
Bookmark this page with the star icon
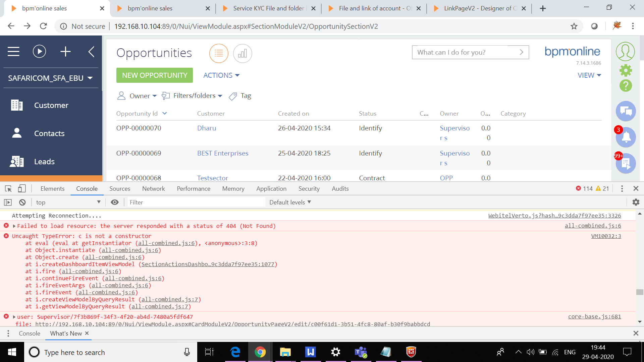574,26
